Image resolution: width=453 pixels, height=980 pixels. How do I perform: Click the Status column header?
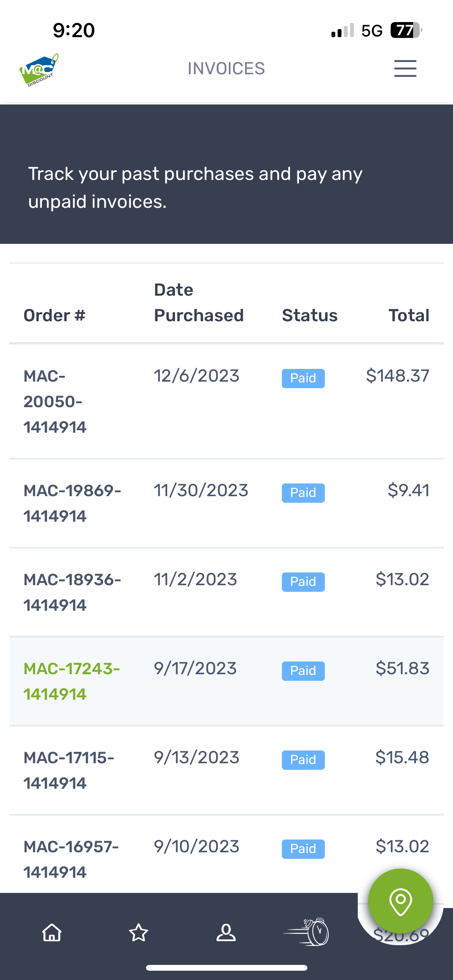coord(309,315)
